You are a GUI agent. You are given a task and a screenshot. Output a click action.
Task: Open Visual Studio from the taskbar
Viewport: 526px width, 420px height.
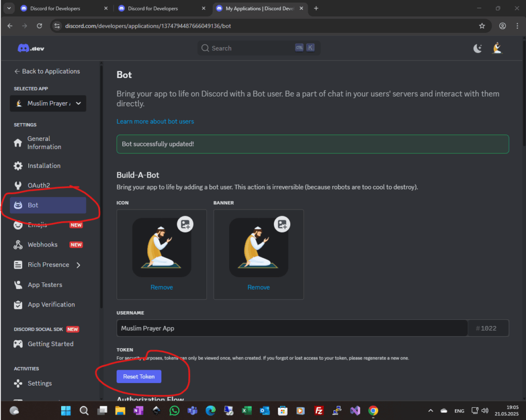(355, 411)
